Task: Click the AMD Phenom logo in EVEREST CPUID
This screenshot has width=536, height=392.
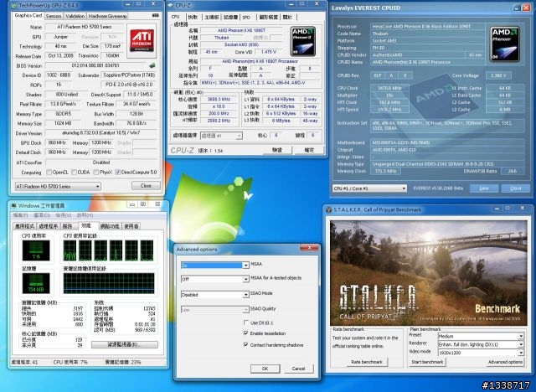Action: tap(504, 44)
